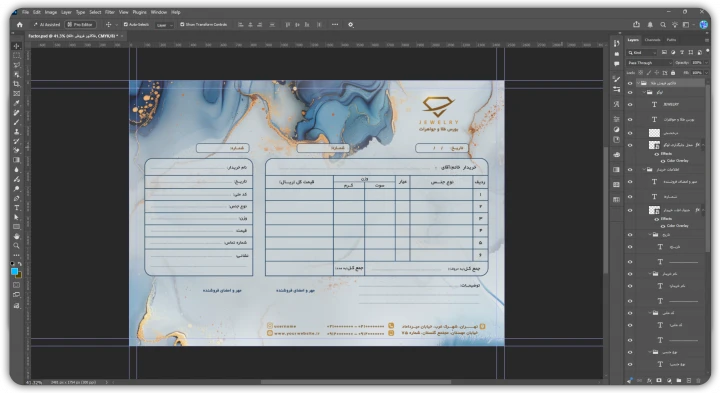The width and height of the screenshot is (720, 393).
Task: Pick the Hand tool
Action: [17, 236]
